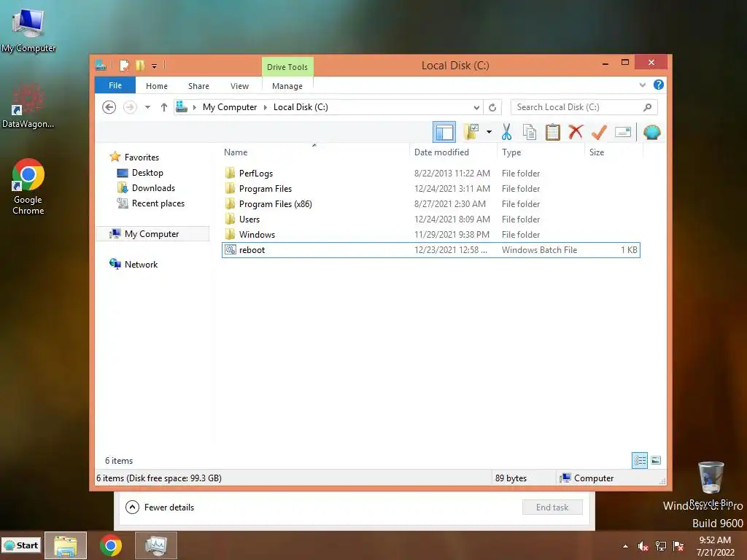
Task: Click the network tray icon
Action: (661, 546)
